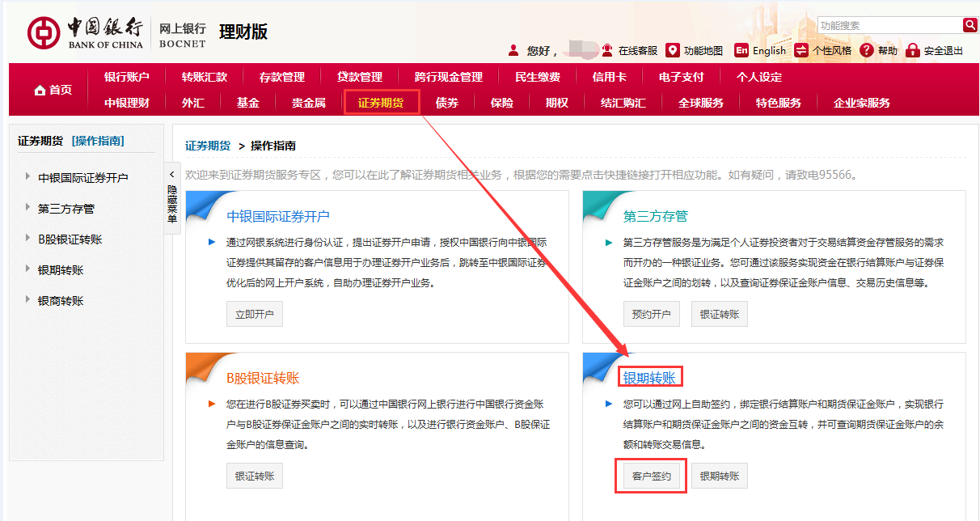
Task: Open 结汇购汇 menu
Action: click(623, 103)
